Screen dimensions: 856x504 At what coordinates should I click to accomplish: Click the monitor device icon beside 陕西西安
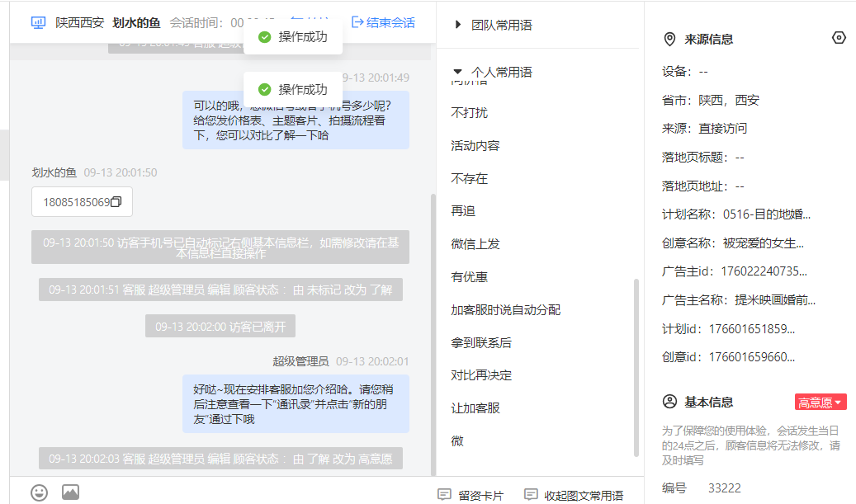coord(38,23)
